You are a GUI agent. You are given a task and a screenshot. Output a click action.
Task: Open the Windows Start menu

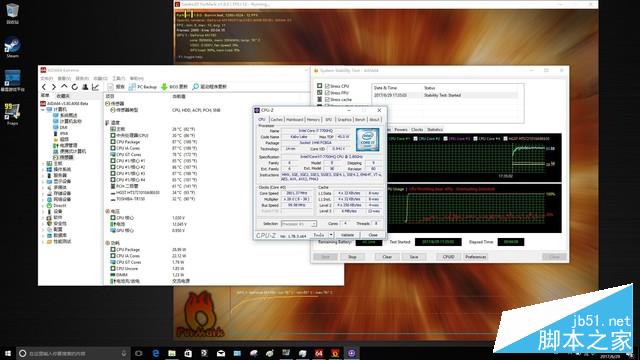pos(8,353)
